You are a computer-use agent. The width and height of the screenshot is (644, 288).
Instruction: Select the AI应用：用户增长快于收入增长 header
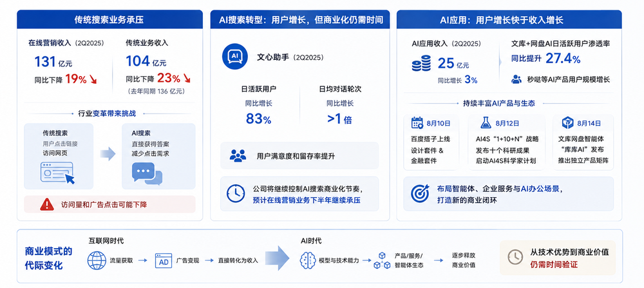pyautogui.click(x=509, y=19)
